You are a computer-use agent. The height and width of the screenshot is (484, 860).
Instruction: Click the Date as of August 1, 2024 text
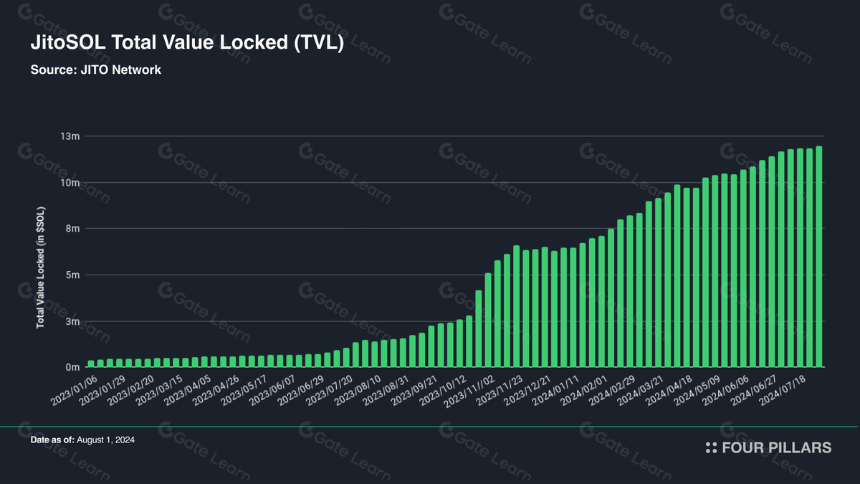click(x=82, y=440)
